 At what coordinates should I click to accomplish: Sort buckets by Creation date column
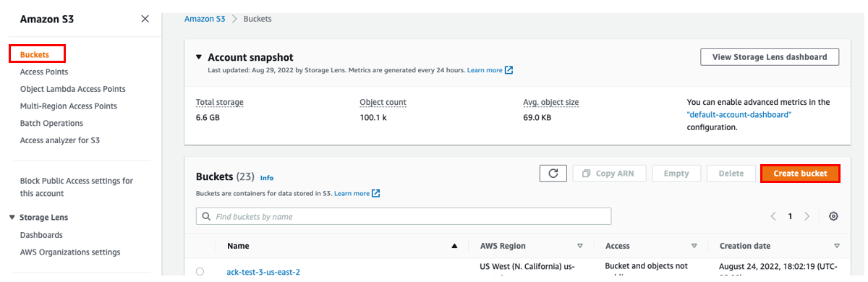click(837, 246)
